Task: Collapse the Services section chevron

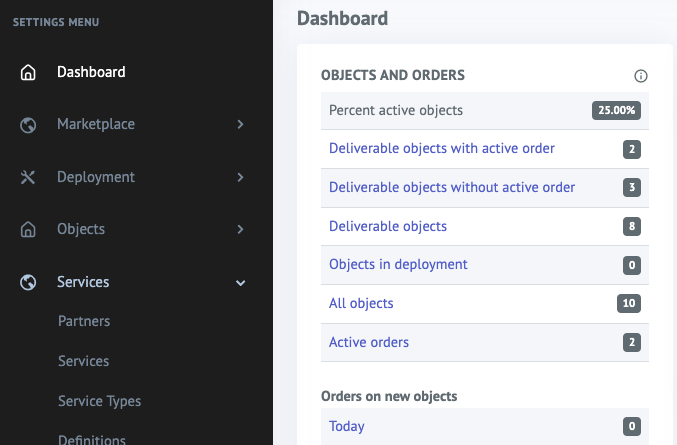Action: click(x=240, y=283)
